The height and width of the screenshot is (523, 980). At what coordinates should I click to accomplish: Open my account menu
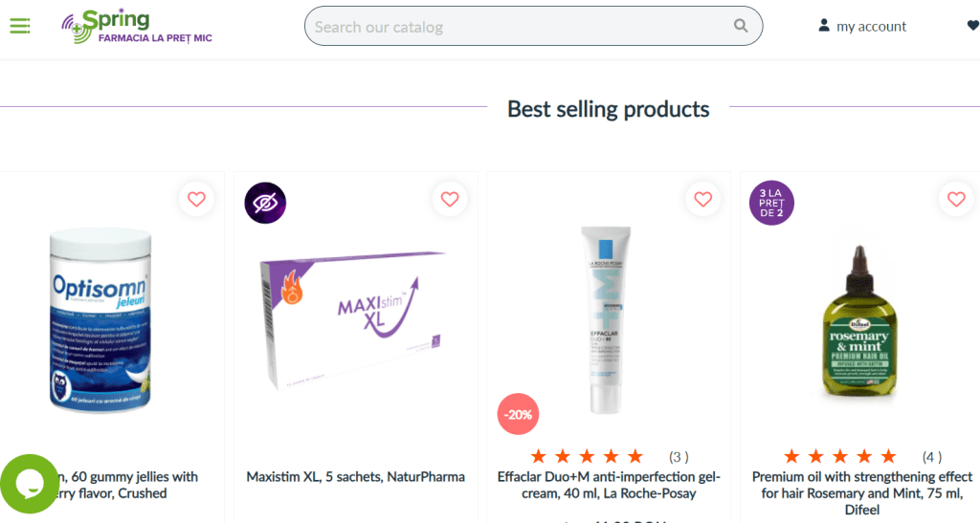point(862,27)
